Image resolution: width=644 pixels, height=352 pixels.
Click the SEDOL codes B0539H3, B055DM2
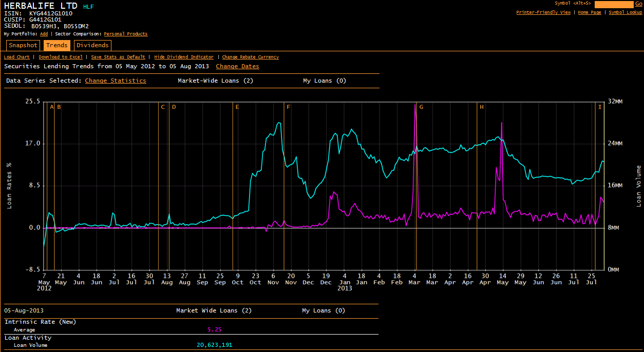pos(60,26)
